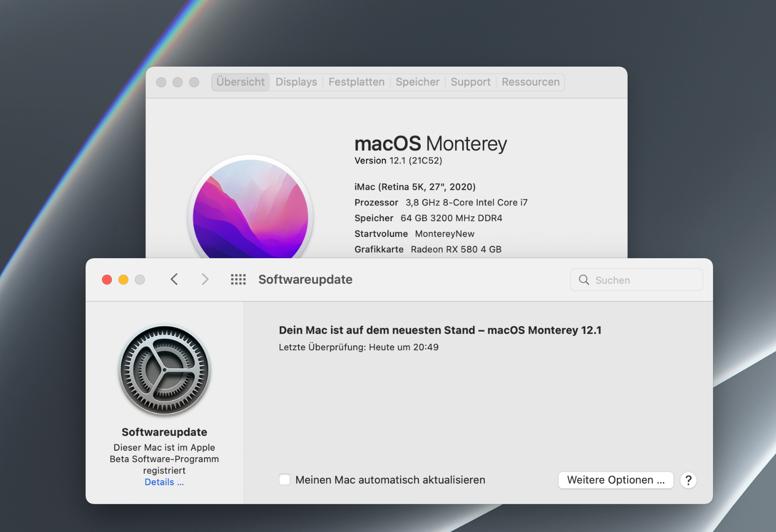This screenshot has height=532, width=776.
Task: Click the Letzte Überprüfung timestamp text
Action: pos(359,347)
